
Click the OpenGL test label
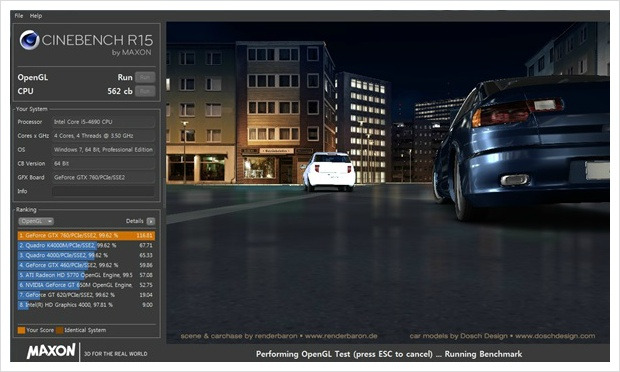[x=33, y=77]
